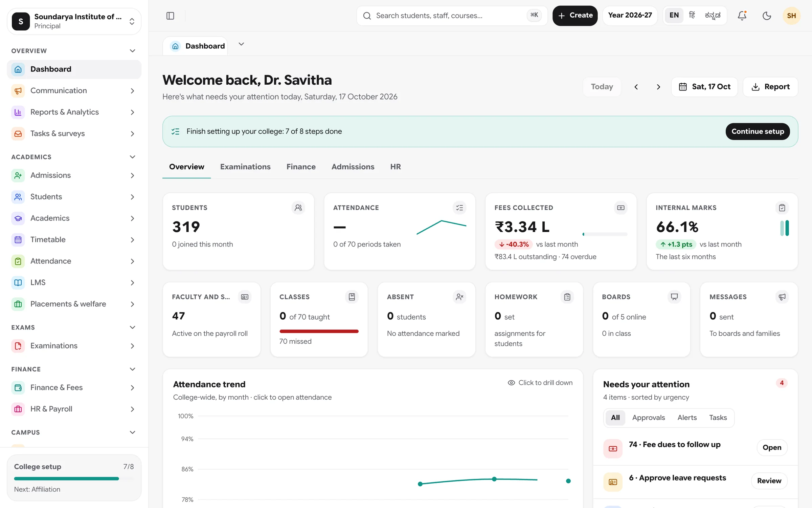This screenshot has width=812, height=508.
Task: Click the Create button
Action: pos(575,16)
